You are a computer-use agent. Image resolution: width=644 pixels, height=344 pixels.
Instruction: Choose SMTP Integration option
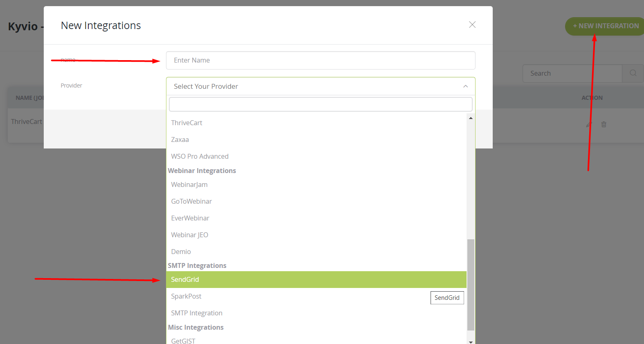(316, 313)
